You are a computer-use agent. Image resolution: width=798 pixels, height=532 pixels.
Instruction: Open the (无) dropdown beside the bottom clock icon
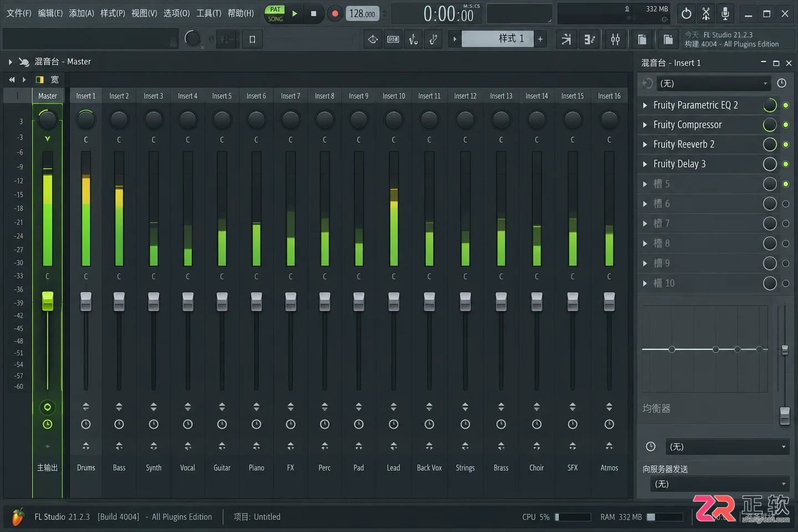[x=728, y=447]
